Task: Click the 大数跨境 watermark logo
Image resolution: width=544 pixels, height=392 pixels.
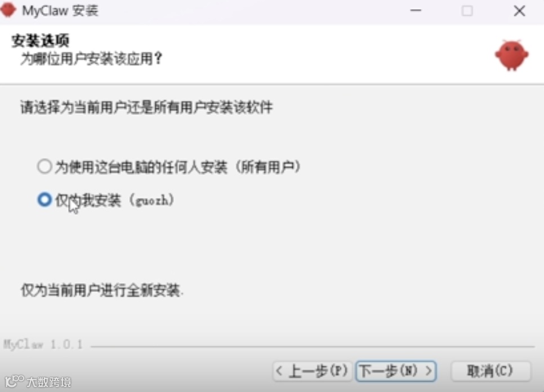Action: pyautogui.click(x=38, y=382)
